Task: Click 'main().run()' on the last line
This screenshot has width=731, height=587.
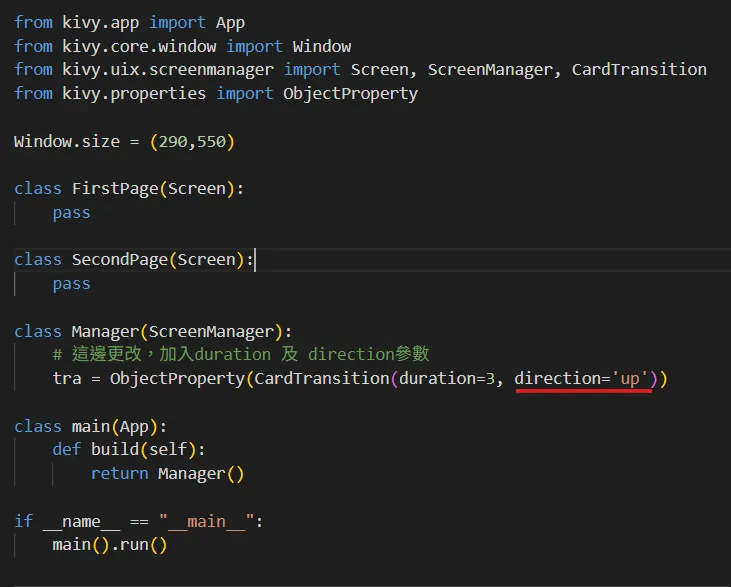Action: point(110,545)
